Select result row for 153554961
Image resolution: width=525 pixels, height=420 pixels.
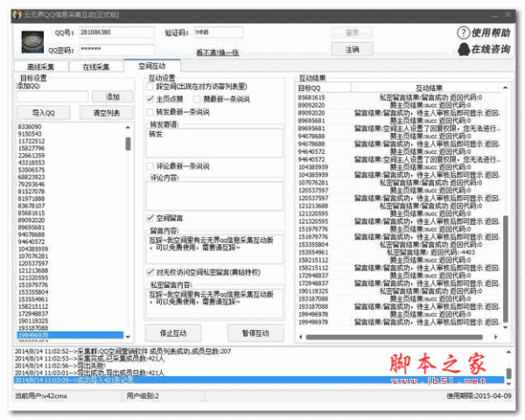click(398, 253)
